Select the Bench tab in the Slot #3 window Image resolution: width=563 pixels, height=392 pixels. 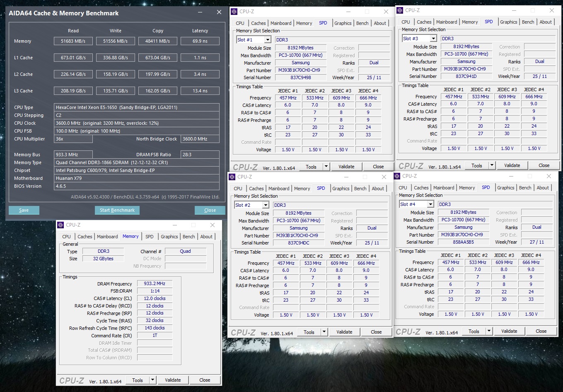coord(528,22)
